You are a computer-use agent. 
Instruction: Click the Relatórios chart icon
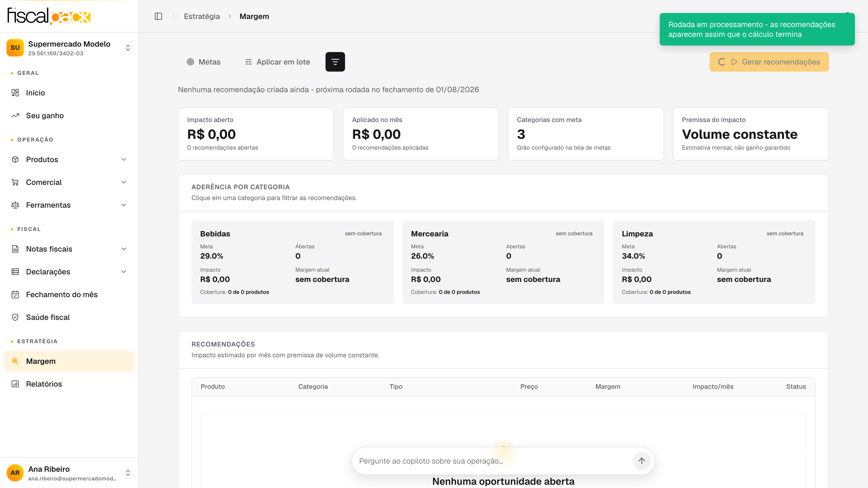tap(15, 384)
